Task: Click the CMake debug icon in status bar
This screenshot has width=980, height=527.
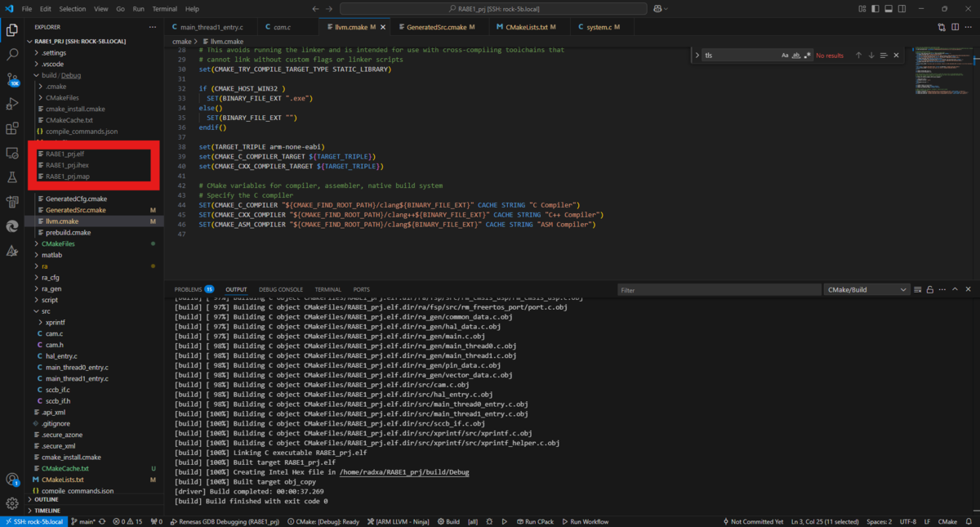Action: tap(489, 521)
